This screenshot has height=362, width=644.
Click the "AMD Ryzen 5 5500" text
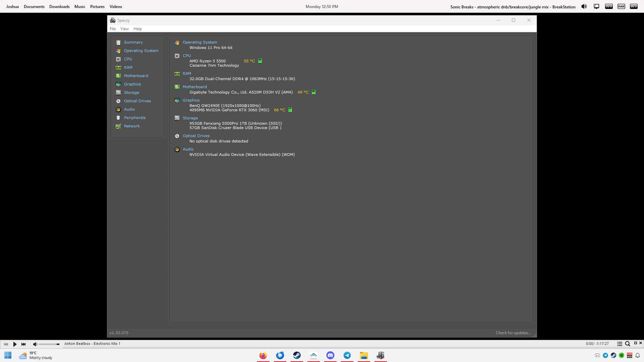(208, 61)
